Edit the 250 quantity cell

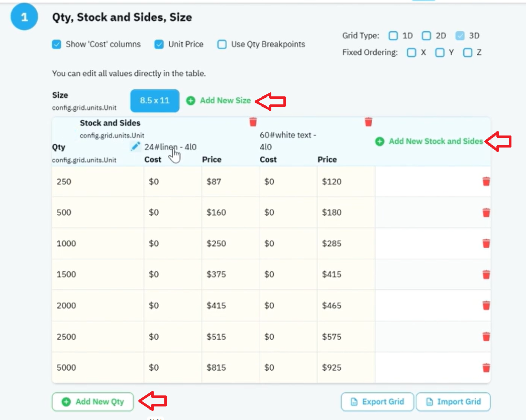click(x=98, y=182)
